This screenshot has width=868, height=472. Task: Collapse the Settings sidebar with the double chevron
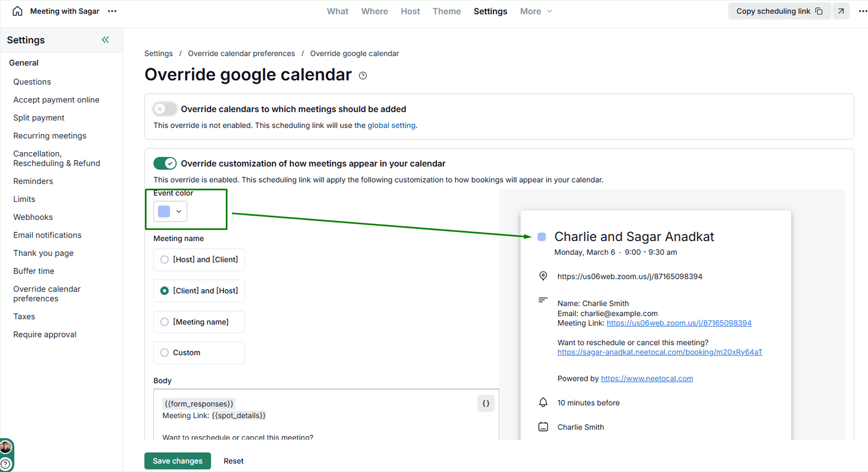(105, 40)
